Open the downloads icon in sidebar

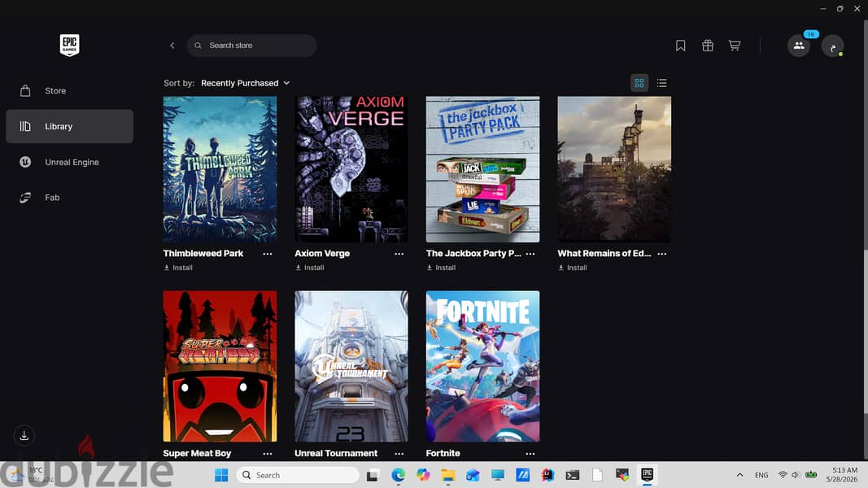click(x=24, y=435)
